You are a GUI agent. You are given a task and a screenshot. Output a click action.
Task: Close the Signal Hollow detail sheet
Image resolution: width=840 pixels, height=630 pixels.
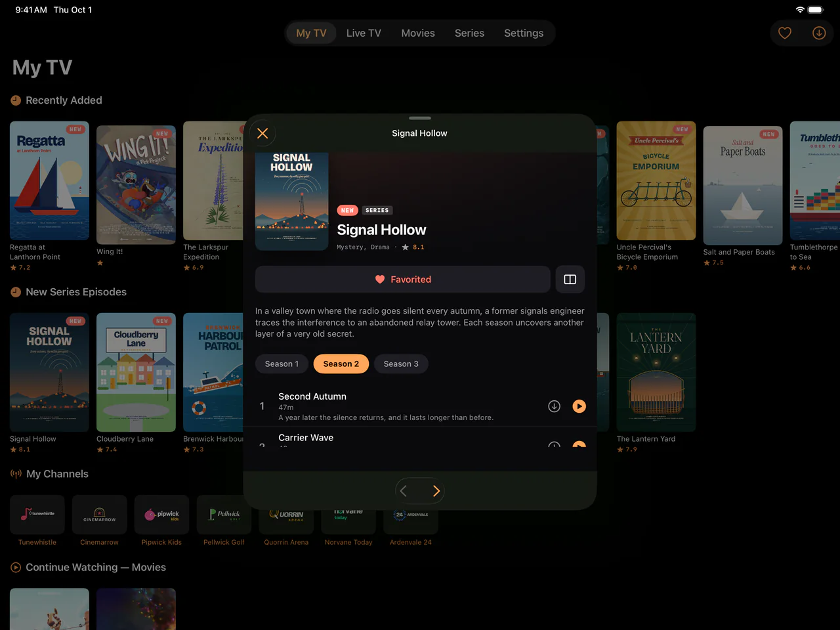[262, 133]
